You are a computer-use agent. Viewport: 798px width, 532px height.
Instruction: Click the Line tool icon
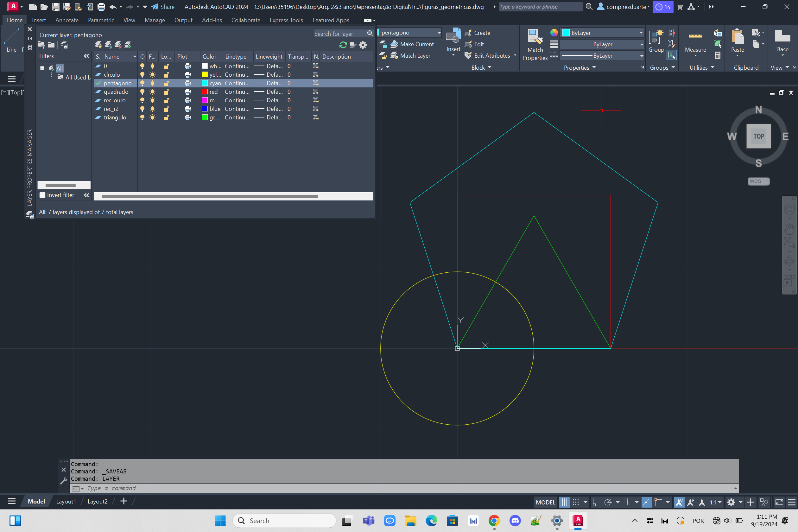point(11,36)
